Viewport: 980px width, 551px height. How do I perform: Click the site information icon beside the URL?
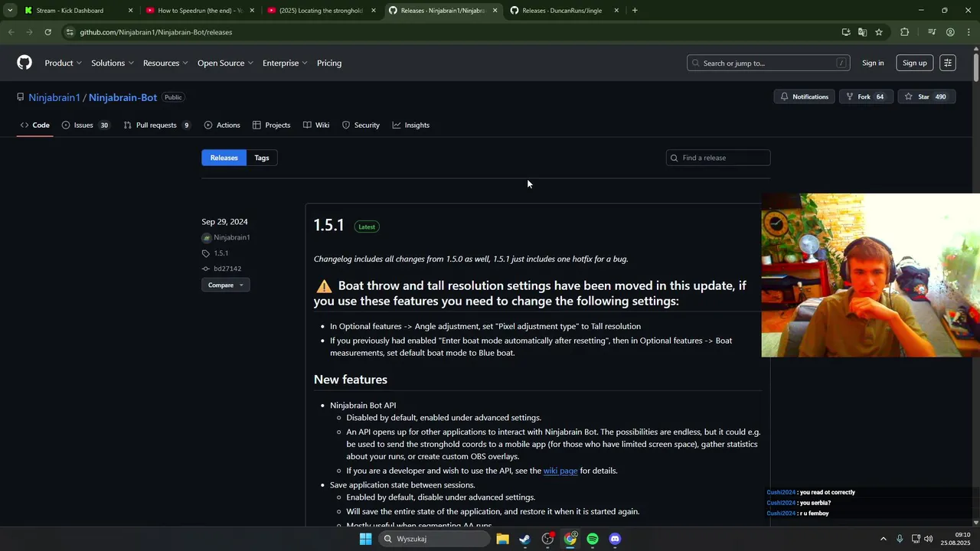pos(70,32)
